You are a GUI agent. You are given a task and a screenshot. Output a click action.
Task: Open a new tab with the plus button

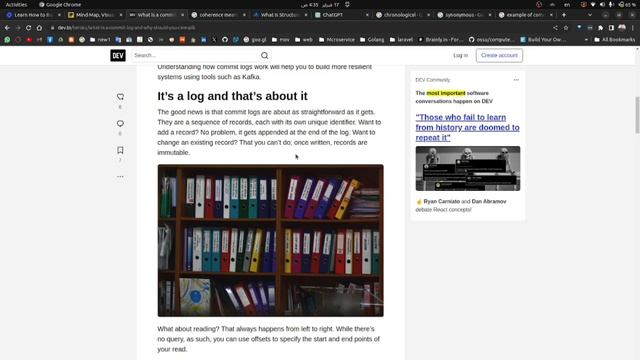pos(564,15)
